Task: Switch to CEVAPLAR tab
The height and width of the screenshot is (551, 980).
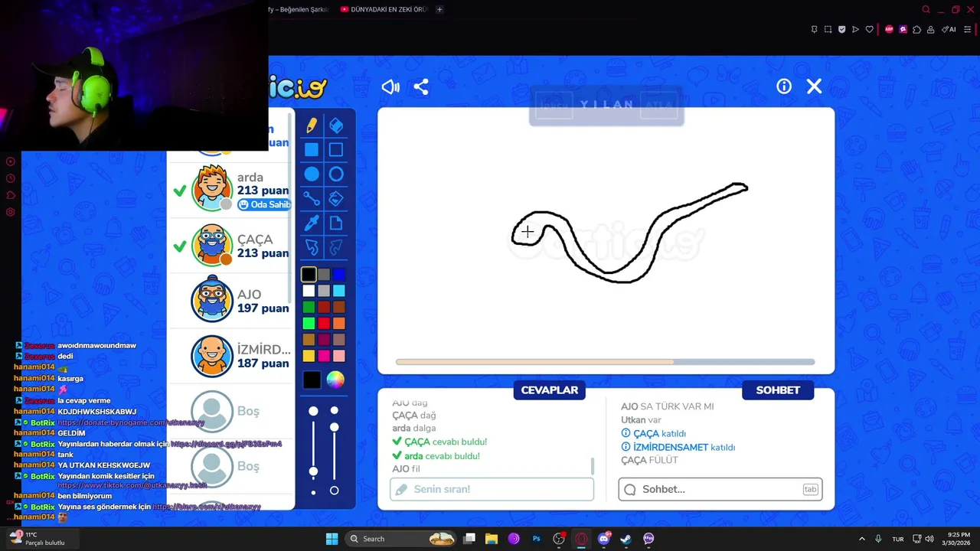Action: coord(550,390)
